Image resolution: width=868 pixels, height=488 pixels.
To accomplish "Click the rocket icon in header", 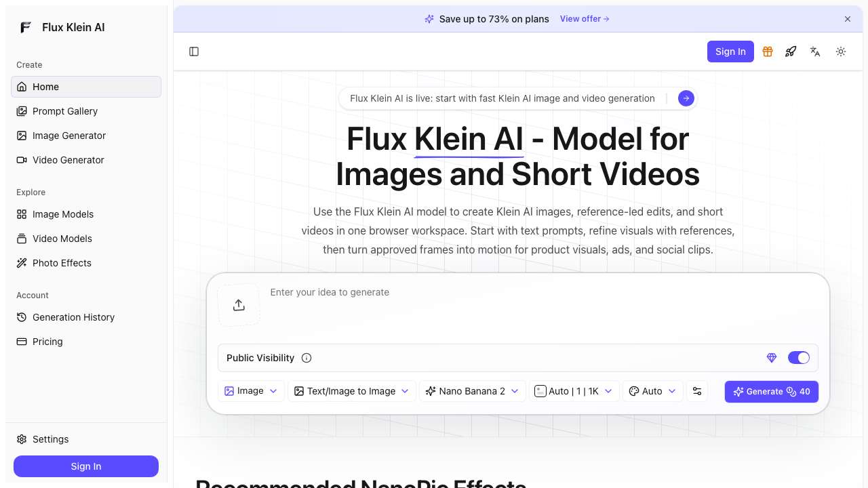I will point(791,52).
